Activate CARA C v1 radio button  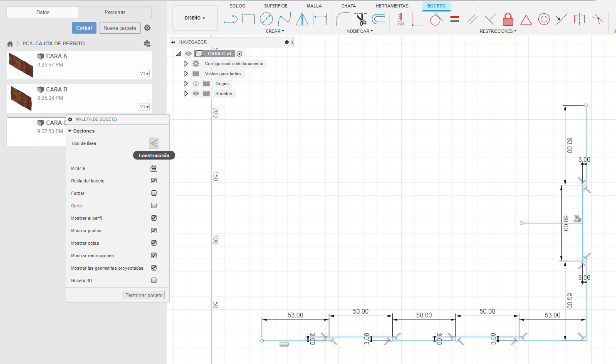coord(240,54)
